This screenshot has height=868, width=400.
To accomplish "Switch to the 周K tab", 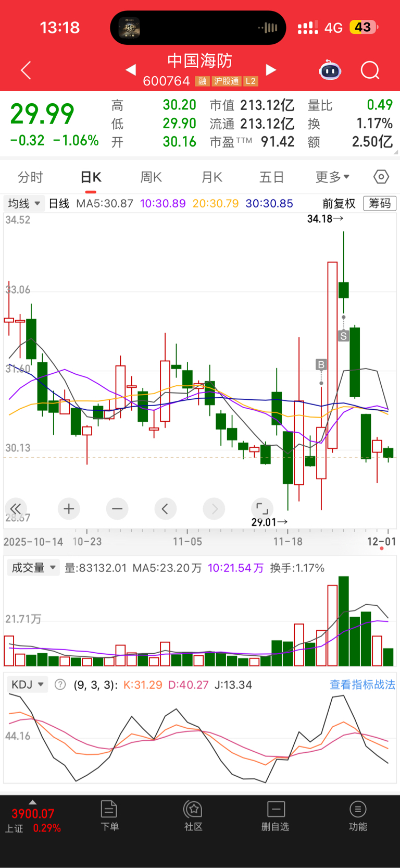I will point(151,177).
